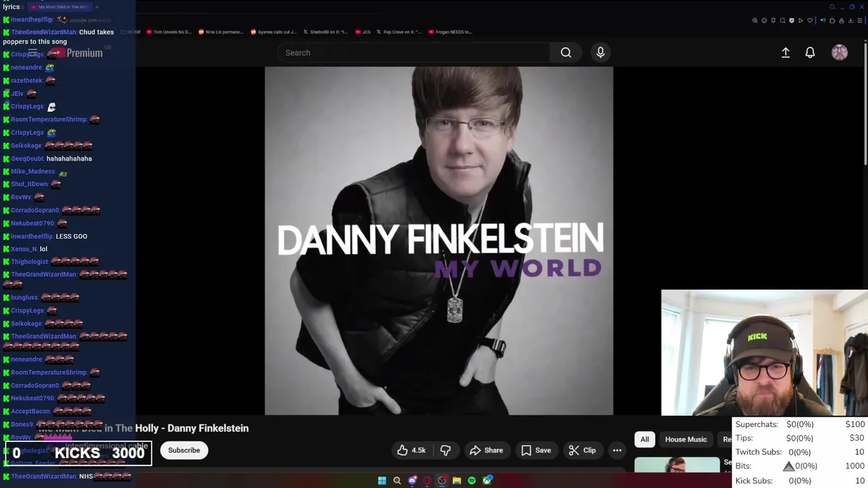Open the recommended video thumbnail below chips
Screen dimensions: 868x488
tap(677, 465)
